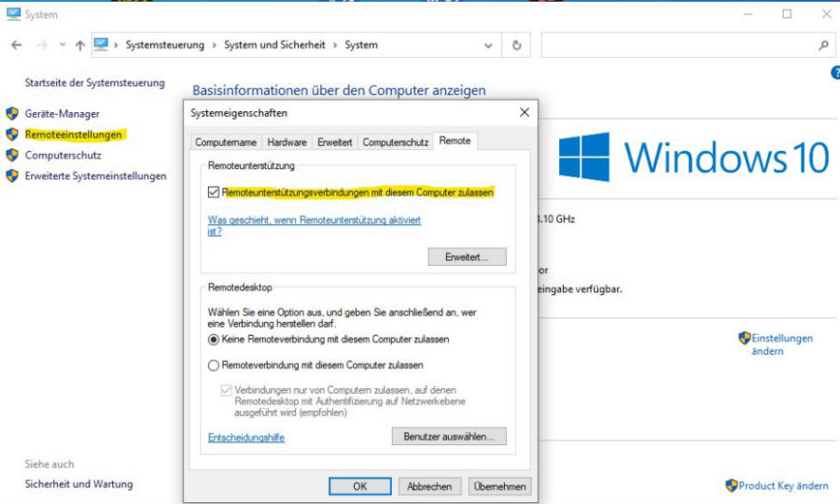Open the address bar history dropdown
This screenshot has height=504, width=840.
[489, 45]
